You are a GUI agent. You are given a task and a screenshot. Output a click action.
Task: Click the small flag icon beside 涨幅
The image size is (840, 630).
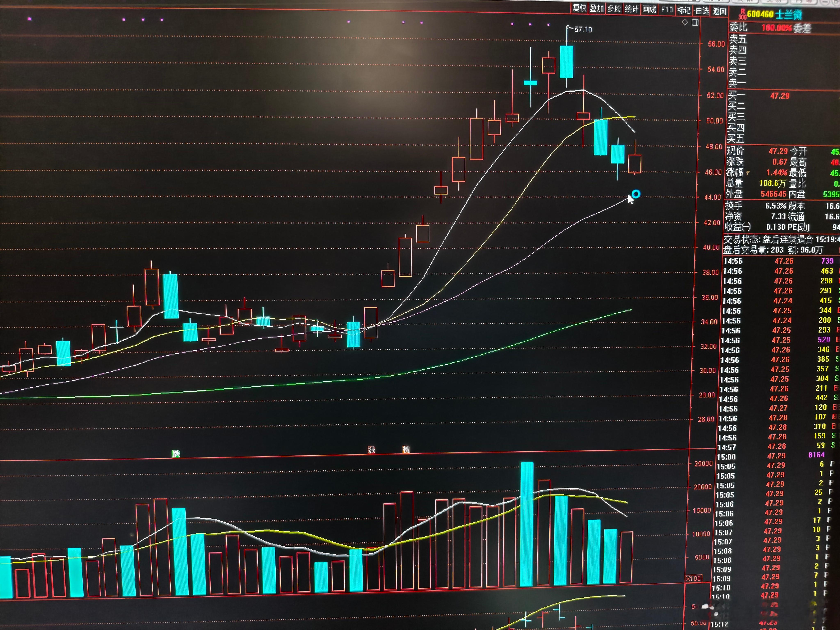(x=748, y=173)
